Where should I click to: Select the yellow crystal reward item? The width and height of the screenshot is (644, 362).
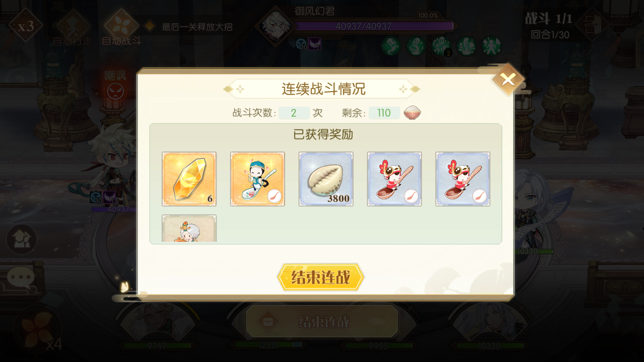point(189,179)
